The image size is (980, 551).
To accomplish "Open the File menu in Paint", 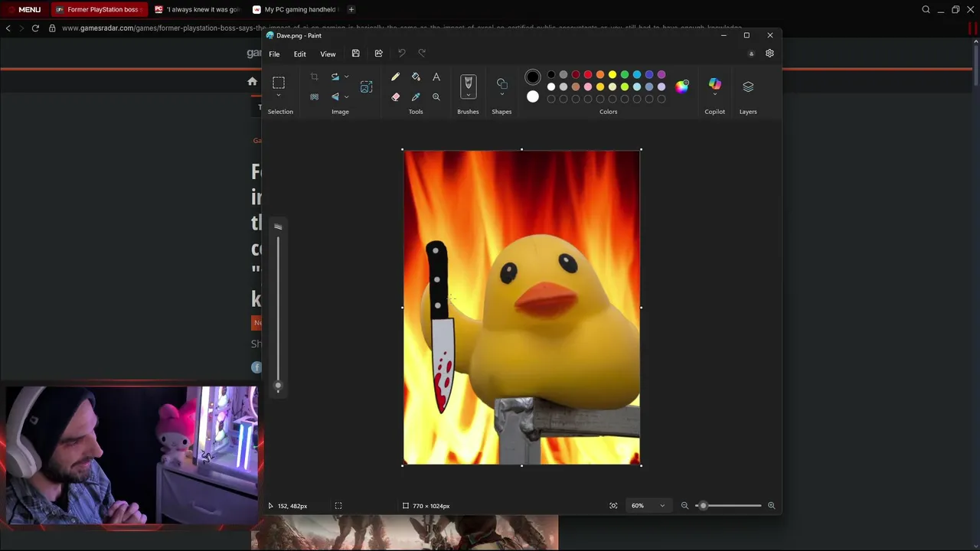I will coord(274,54).
